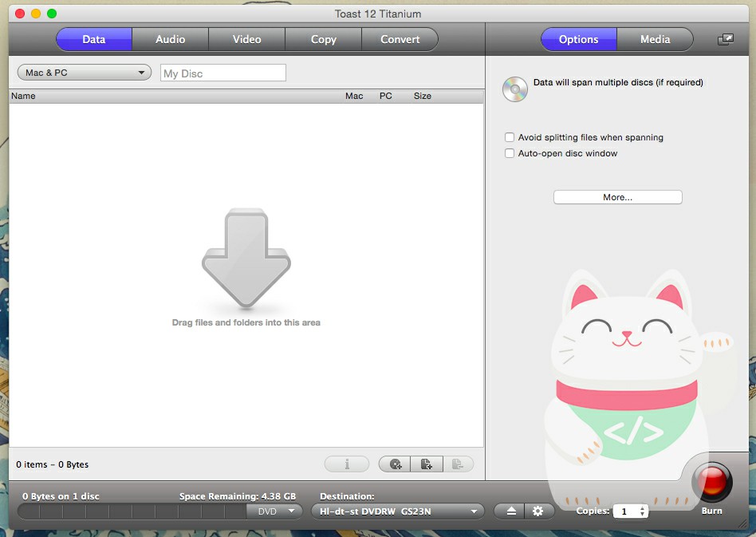756x537 pixels.
Task: Click the Copies stepper arrows
Action: coord(642,511)
